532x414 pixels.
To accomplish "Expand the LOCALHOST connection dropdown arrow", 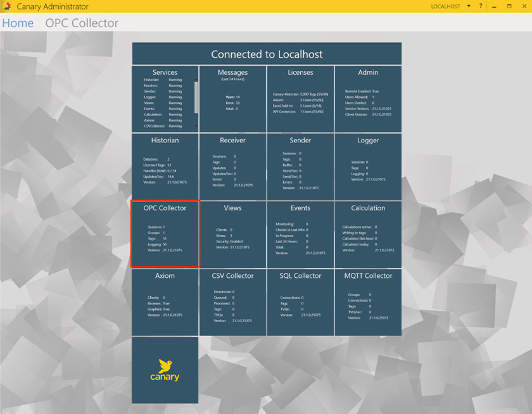I will [469, 6].
